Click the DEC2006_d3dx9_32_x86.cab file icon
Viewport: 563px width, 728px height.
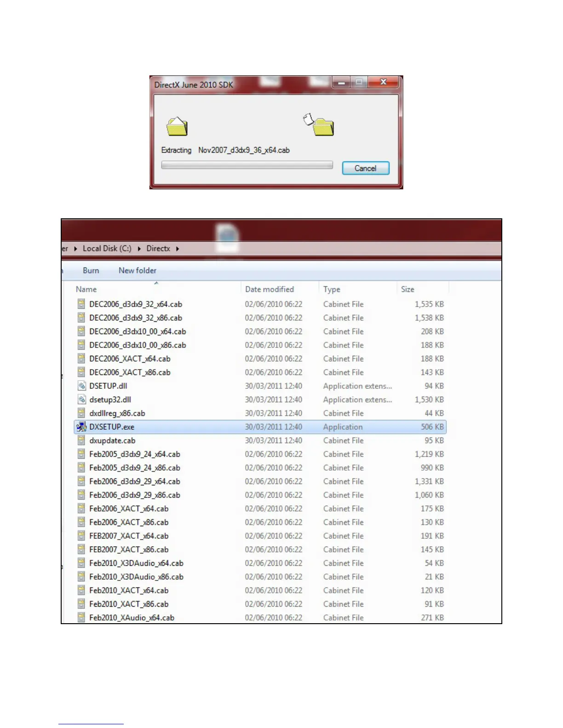81,318
